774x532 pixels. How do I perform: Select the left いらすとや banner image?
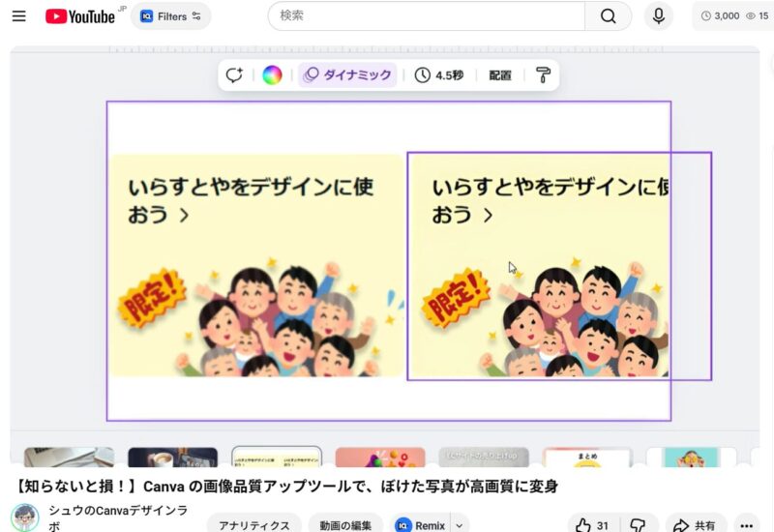pos(256,265)
